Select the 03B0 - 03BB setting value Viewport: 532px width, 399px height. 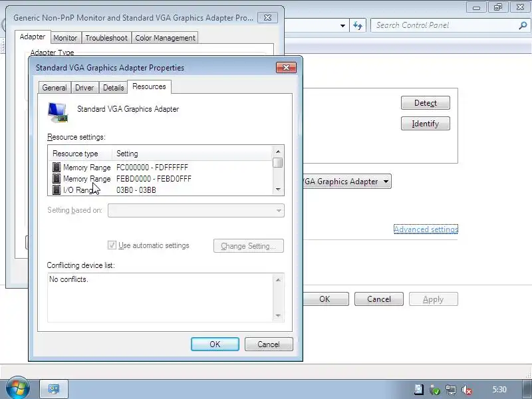136,190
